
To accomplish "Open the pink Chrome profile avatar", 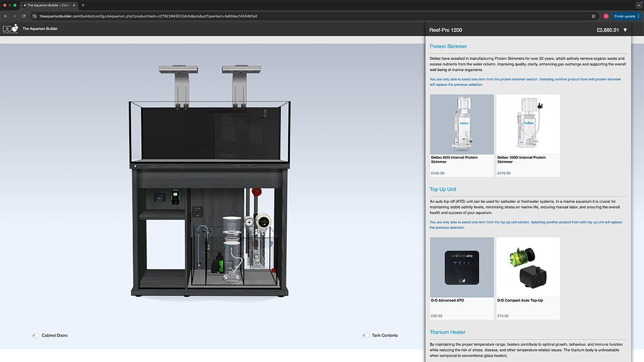I will 606,16.
